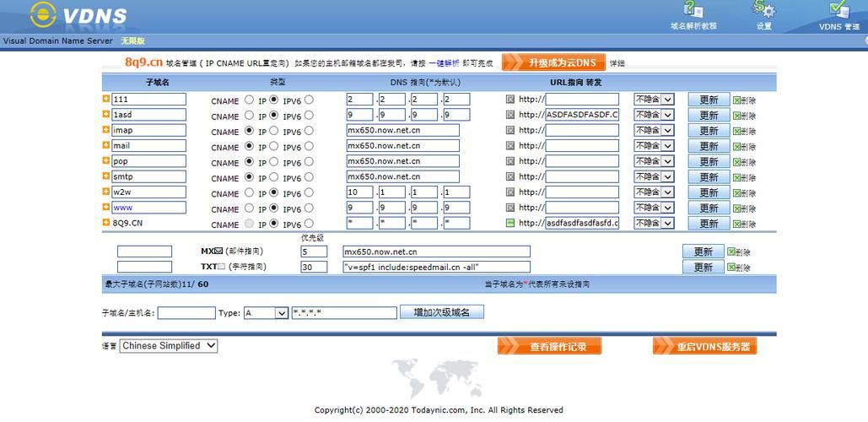
Task: Select IP type for imap record
Action: [273, 131]
